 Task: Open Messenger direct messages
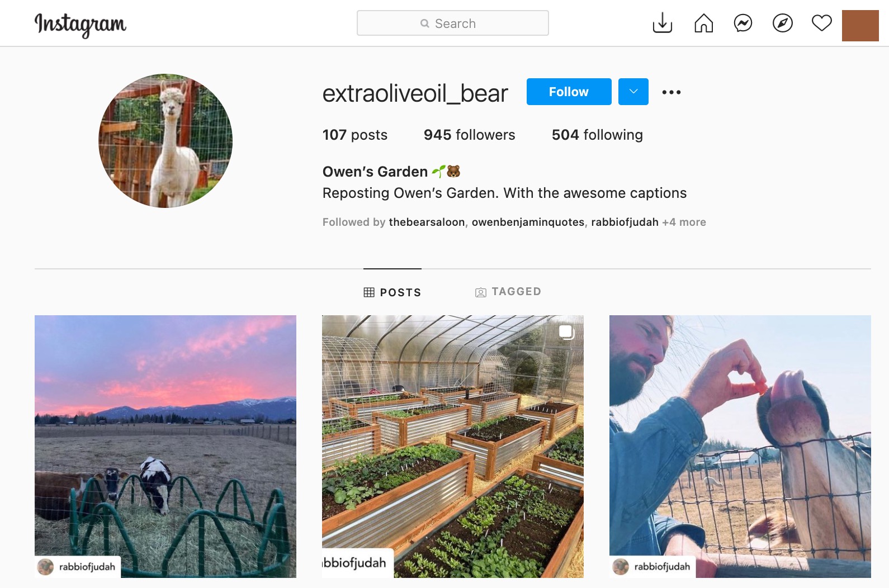tap(743, 23)
